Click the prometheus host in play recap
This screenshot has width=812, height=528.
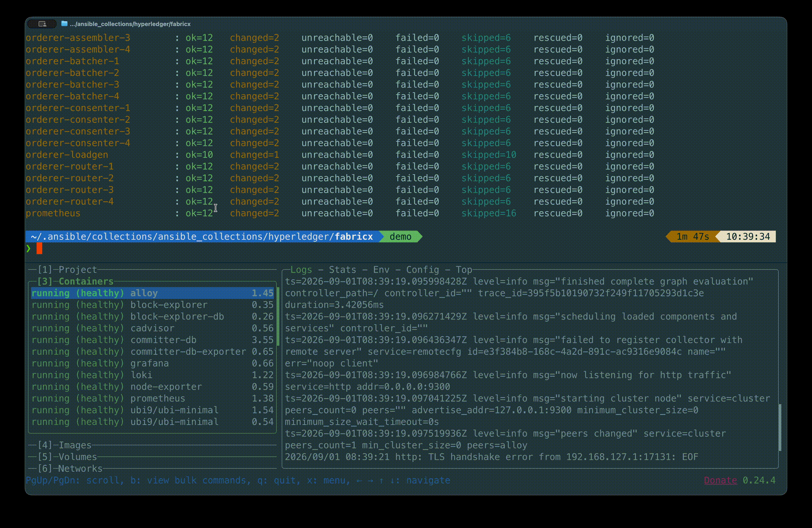(x=53, y=213)
